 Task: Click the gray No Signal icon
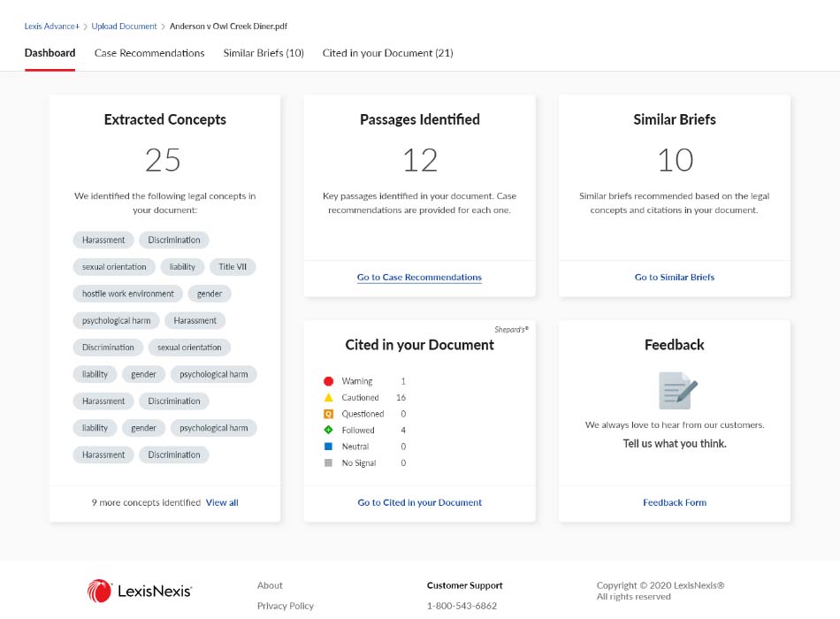tap(328, 462)
